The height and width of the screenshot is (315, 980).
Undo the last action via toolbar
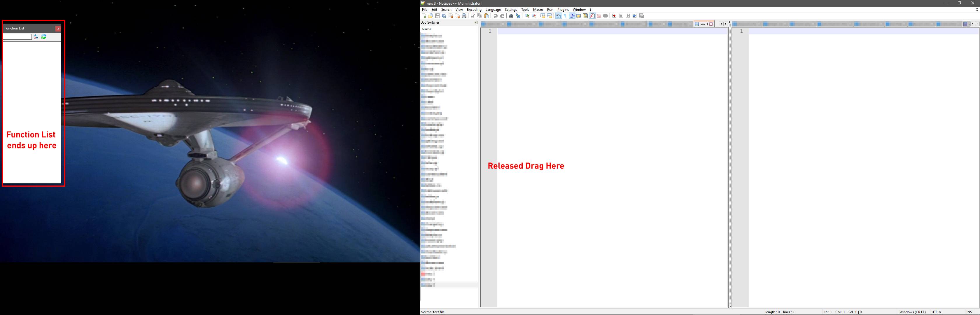[495, 16]
